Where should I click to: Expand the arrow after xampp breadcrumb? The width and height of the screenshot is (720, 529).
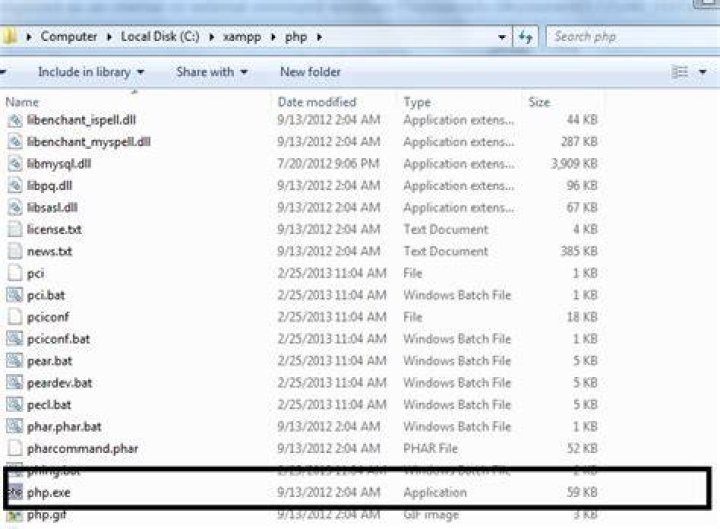pyautogui.click(x=273, y=37)
